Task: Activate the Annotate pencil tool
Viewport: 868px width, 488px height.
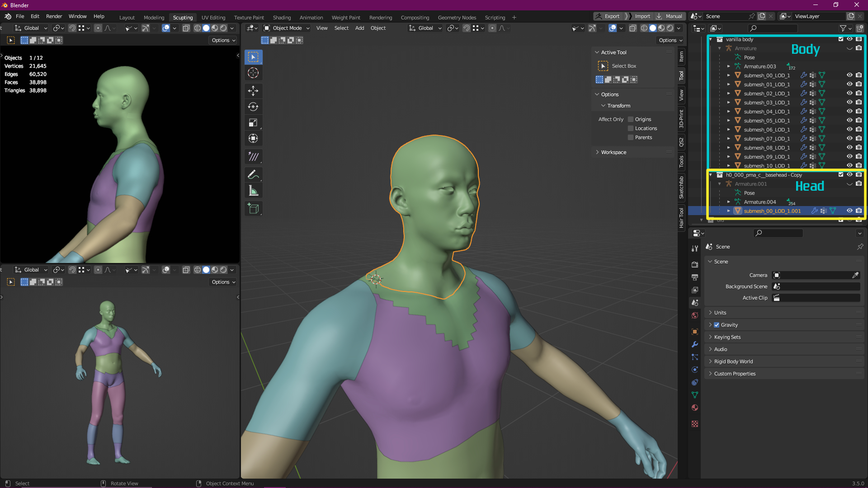Action: tap(253, 174)
